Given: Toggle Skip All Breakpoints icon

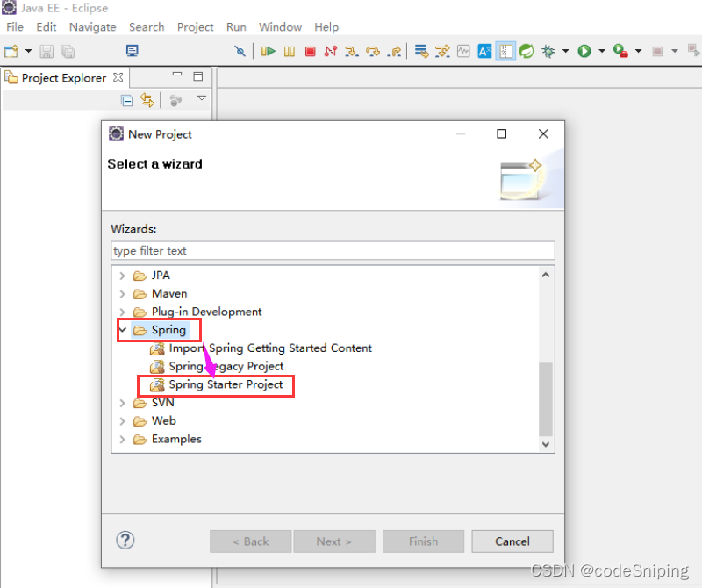Looking at the screenshot, I should (x=240, y=51).
